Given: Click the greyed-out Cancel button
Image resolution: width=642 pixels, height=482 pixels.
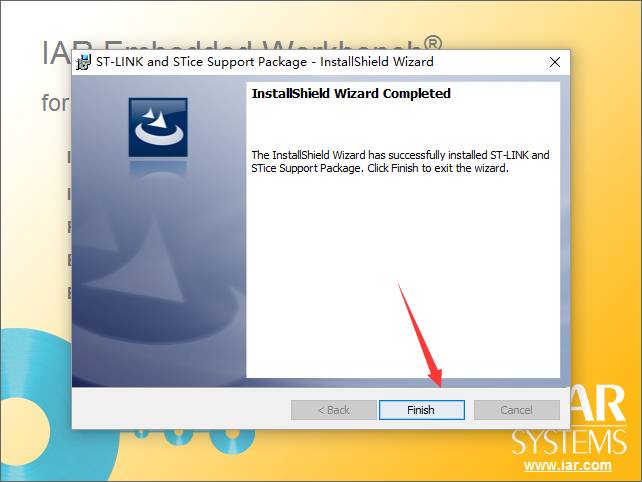Looking at the screenshot, I should [x=517, y=410].
